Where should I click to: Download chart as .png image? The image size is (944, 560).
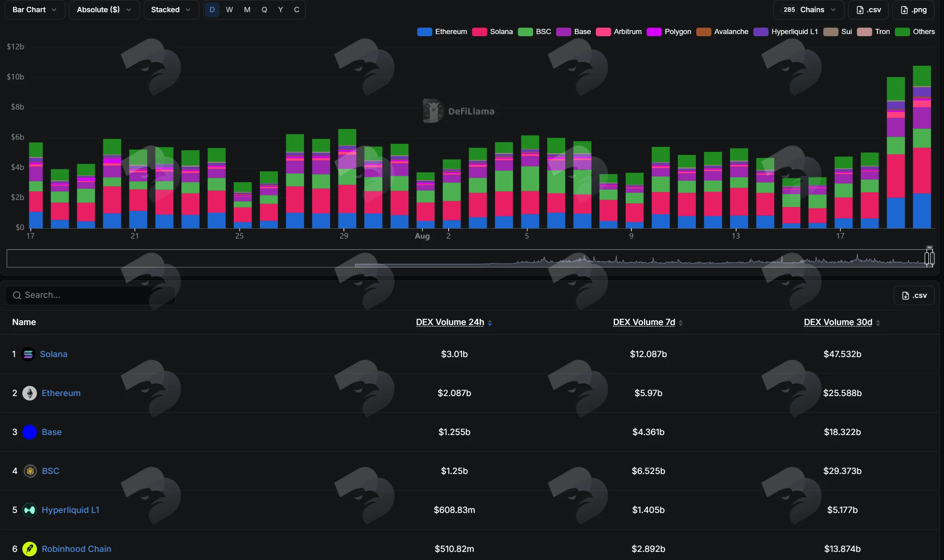click(913, 10)
